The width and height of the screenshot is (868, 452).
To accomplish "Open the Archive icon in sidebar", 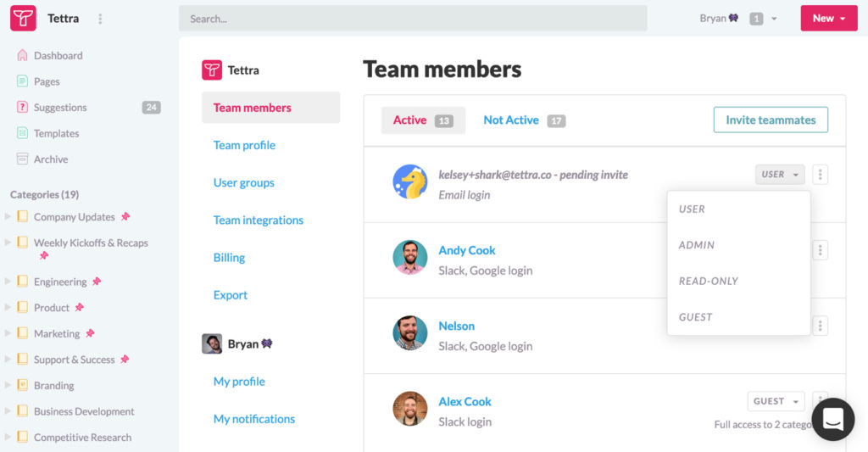I will pos(22,159).
